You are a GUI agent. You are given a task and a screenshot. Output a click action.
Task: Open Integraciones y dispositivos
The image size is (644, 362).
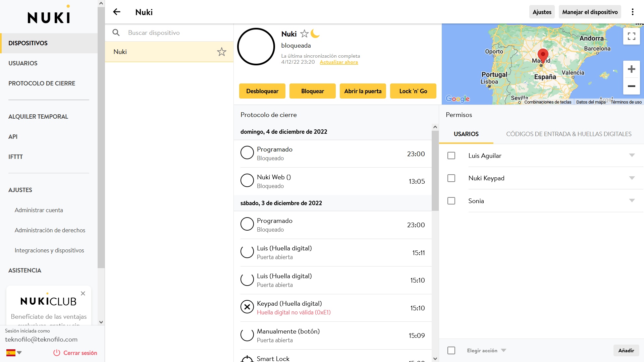tap(49, 250)
